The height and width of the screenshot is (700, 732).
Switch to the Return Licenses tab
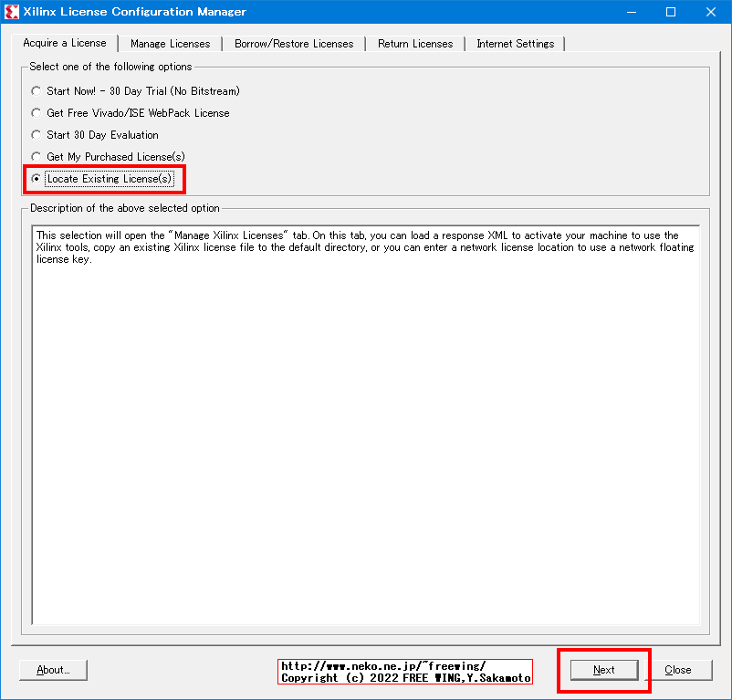(x=414, y=42)
